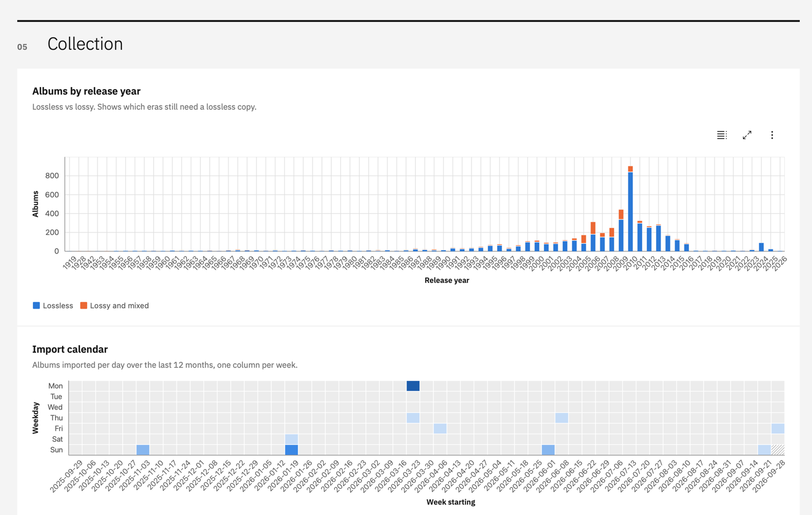Expand albums chart to full screen
Viewport: 812px width, 515px height.
point(747,135)
